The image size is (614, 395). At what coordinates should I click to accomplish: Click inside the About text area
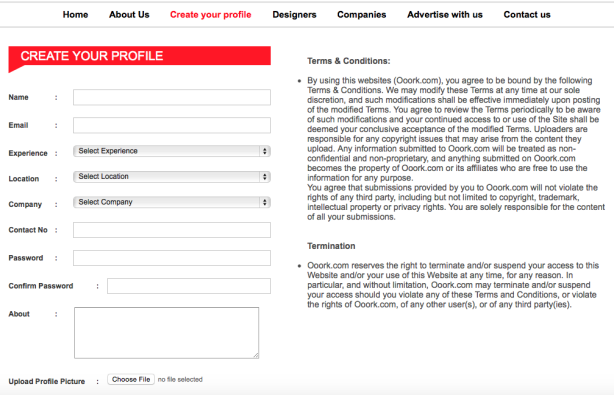click(166, 333)
